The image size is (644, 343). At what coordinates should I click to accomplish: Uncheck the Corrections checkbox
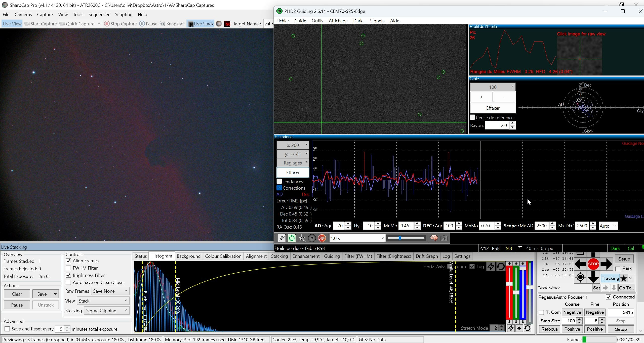click(279, 188)
